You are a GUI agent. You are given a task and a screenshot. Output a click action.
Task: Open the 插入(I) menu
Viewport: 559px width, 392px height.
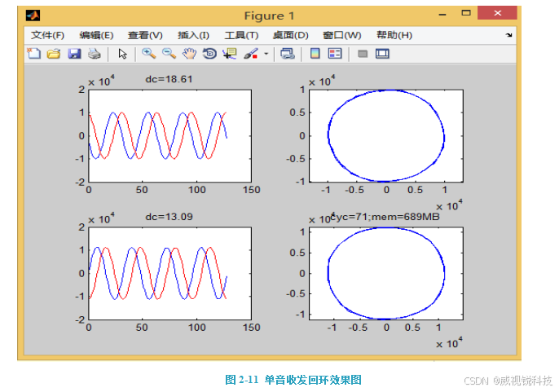point(193,35)
